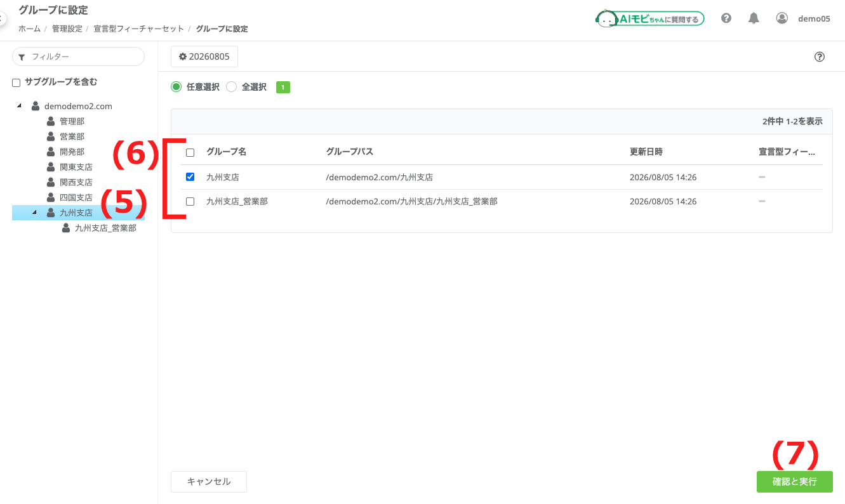The image size is (845, 504).
Task: Click the group icon for 関西支店
Action: pyautogui.click(x=51, y=182)
